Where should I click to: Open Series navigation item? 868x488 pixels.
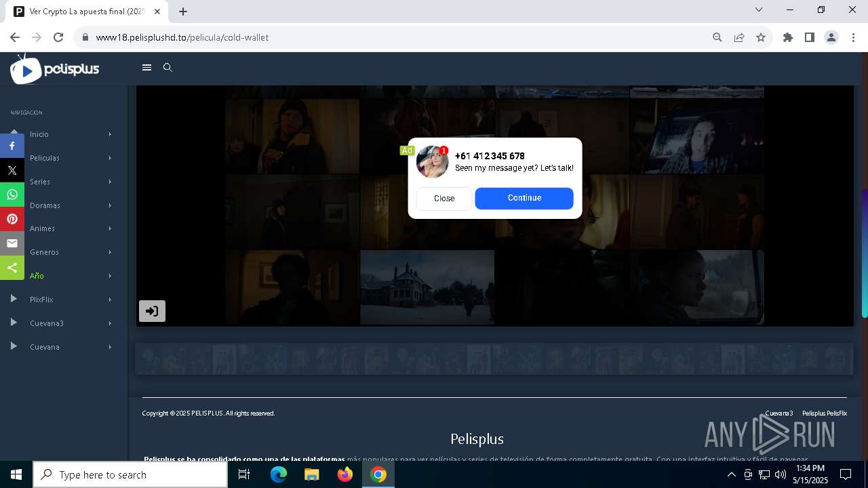[x=40, y=182]
